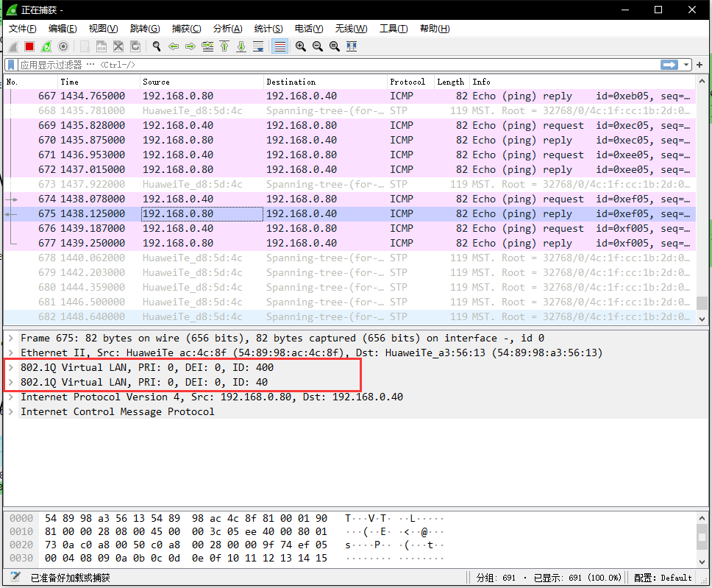
Task: Add a display filter button with plus
Action: point(699,65)
